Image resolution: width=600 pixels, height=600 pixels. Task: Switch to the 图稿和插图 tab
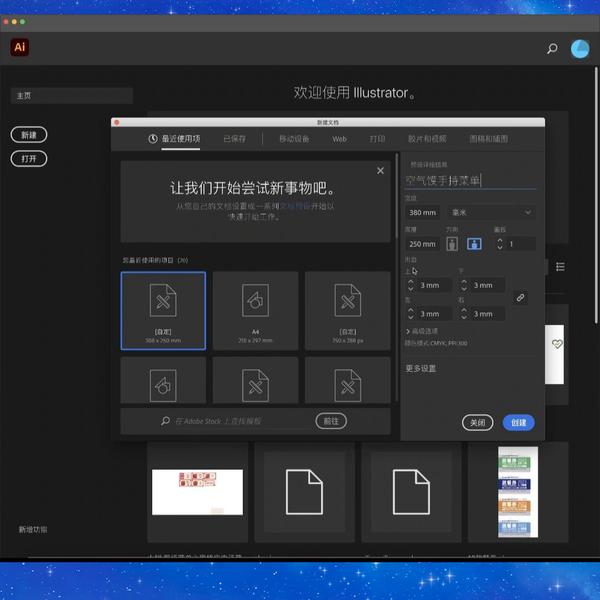click(489, 139)
